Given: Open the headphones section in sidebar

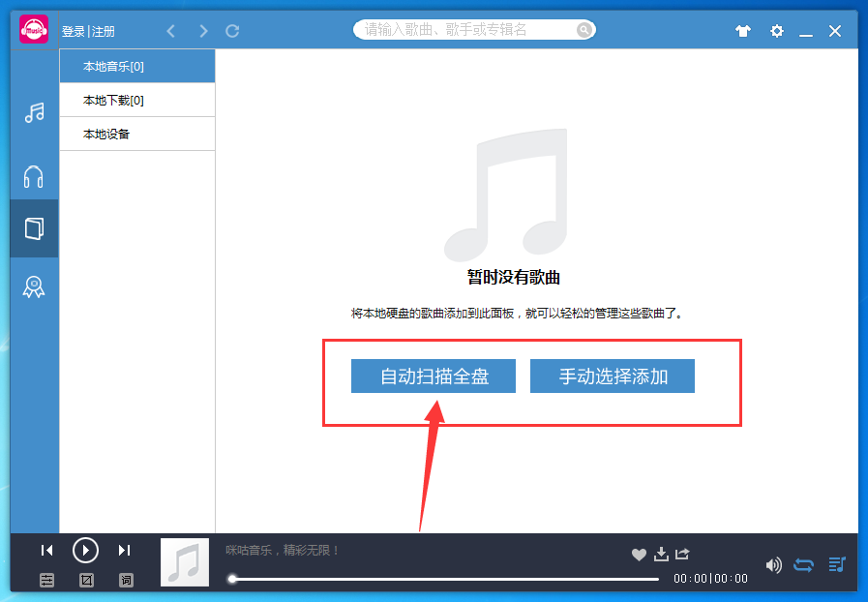Looking at the screenshot, I should click(x=33, y=176).
